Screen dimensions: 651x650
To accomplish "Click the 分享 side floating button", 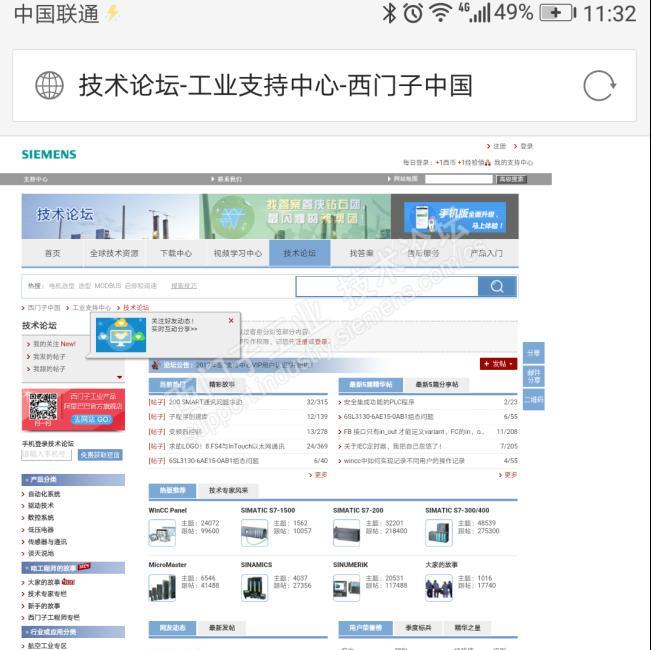I will pos(534,353).
